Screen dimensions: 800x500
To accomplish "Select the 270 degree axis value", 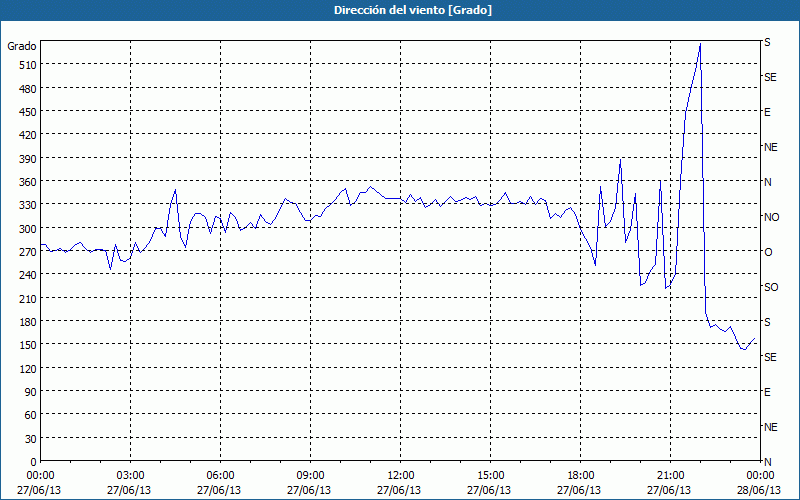I will tap(29, 252).
